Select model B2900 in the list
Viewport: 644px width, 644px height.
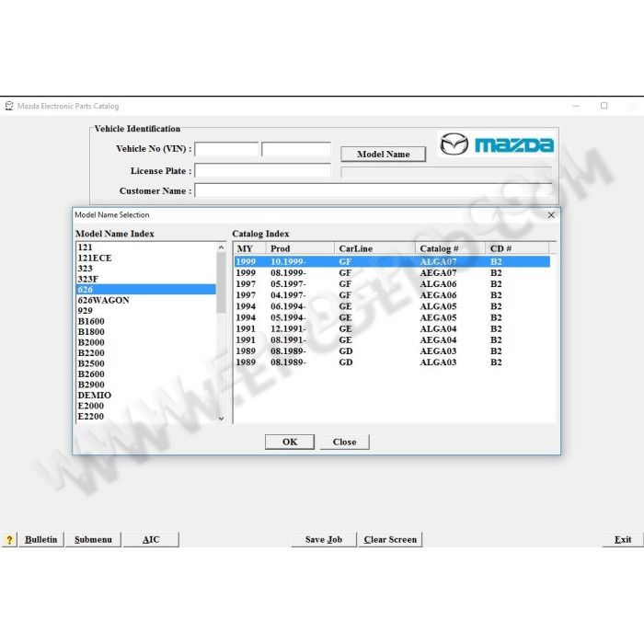point(145,385)
